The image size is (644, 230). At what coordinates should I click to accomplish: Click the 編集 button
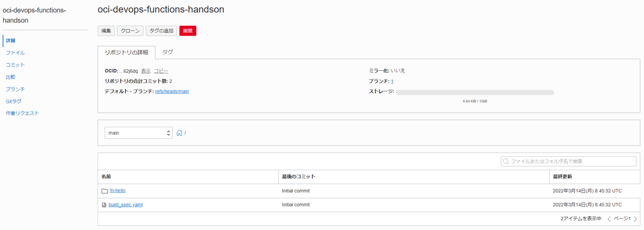click(x=106, y=31)
